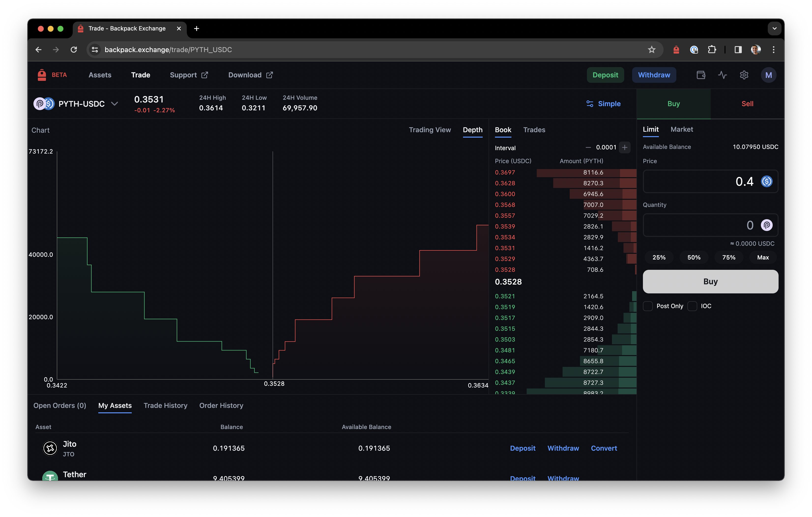View site information icon in the address bar
The width and height of the screenshot is (812, 517).
coord(95,50)
